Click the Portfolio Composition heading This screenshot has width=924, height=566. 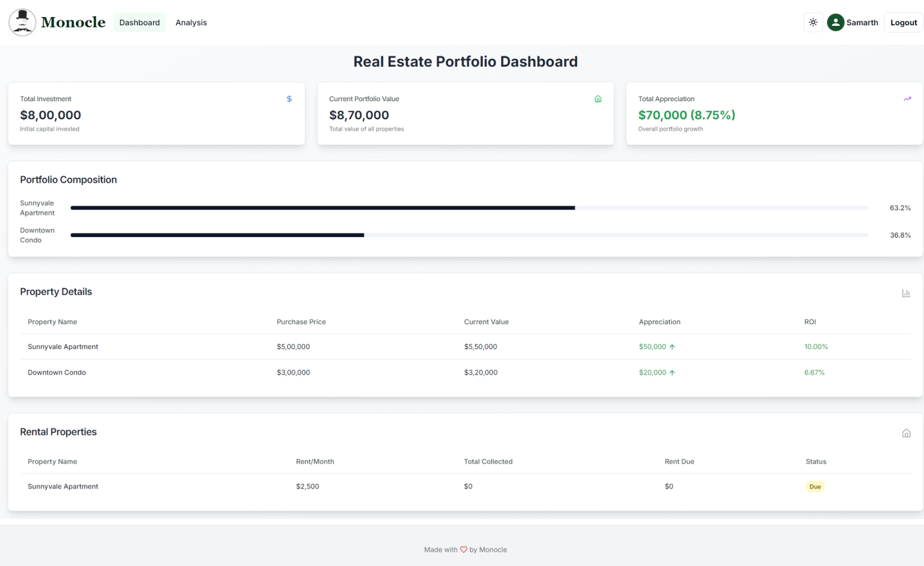click(68, 180)
